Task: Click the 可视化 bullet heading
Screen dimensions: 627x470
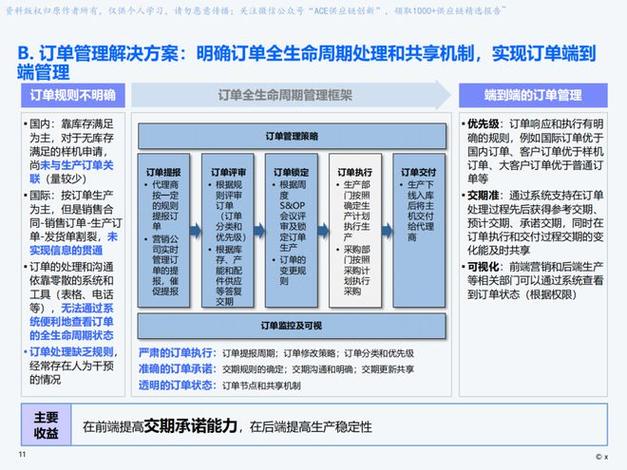Action: click(483, 267)
